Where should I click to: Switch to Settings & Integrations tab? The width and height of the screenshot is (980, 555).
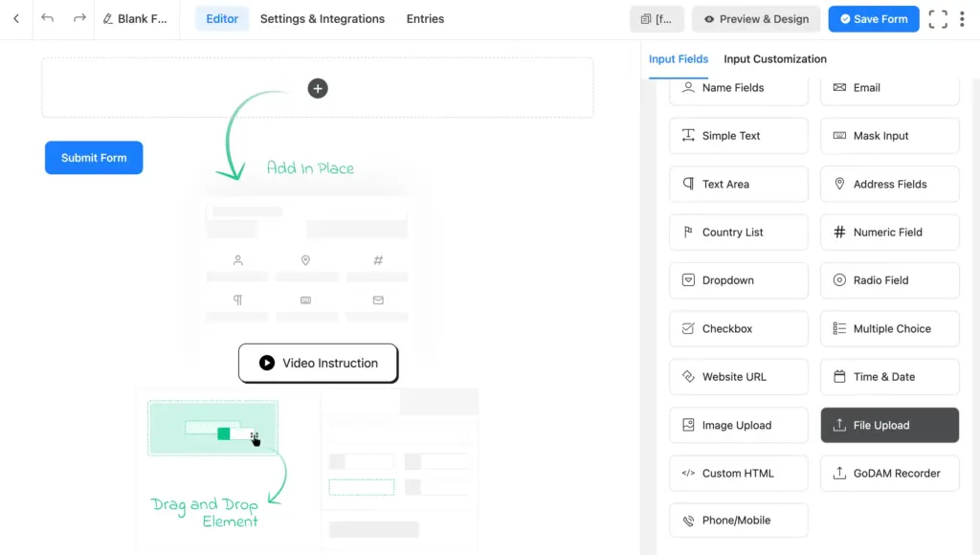[322, 18]
